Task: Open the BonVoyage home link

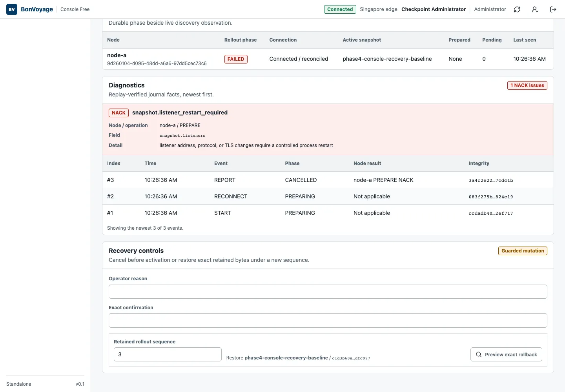Action: [x=37, y=9]
